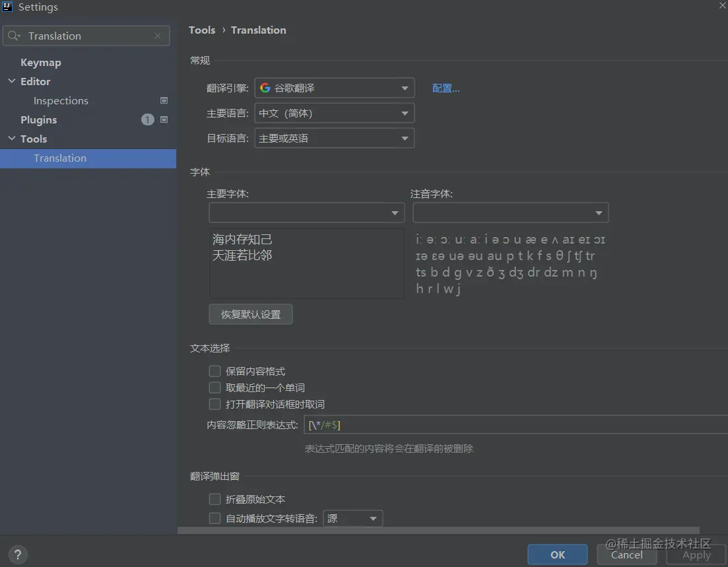Viewport: 728px width, 567px height.
Task: Click the Apply button
Action: (x=696, y=554)
